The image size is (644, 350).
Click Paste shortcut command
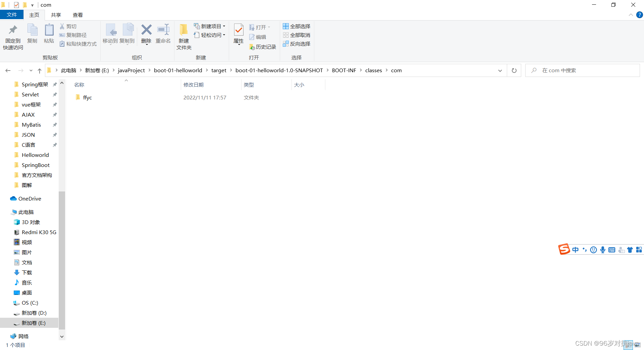coord(78,44)
